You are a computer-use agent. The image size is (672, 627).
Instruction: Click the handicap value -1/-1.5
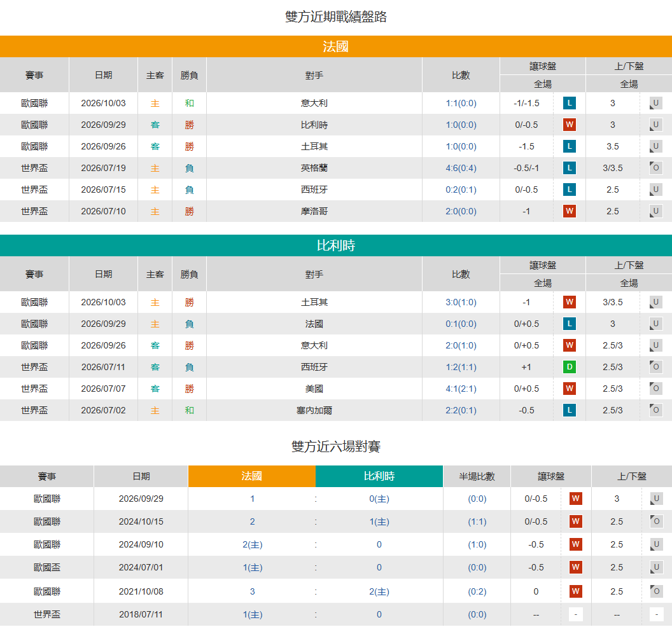(526, 103)
